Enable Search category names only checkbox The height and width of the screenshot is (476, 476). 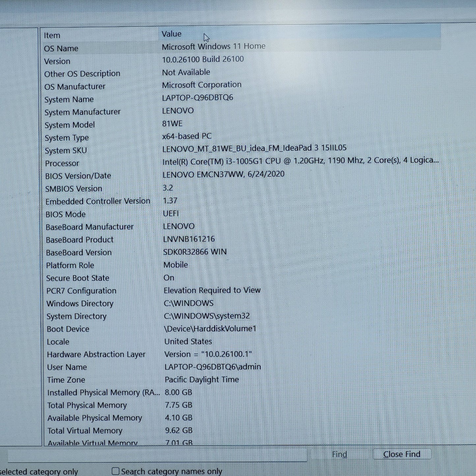(116, 471)
